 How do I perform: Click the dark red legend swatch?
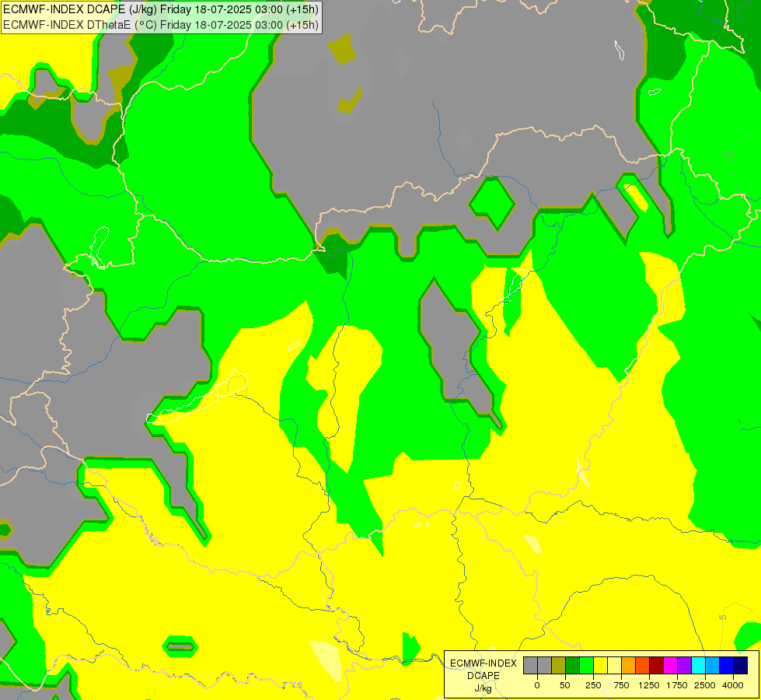click(x=657, y=665)
